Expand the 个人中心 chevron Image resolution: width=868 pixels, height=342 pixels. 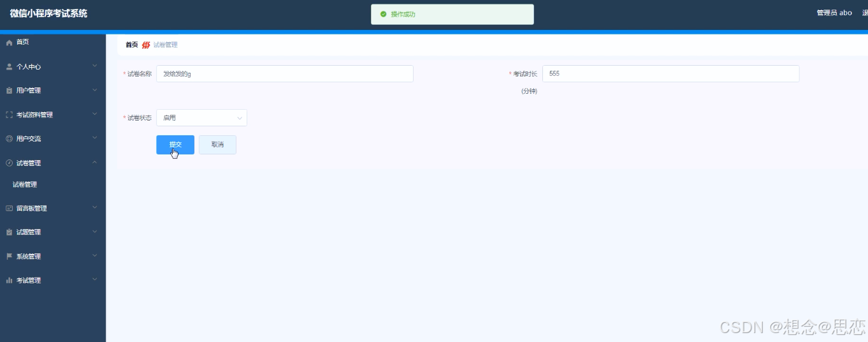coord(94,66)
